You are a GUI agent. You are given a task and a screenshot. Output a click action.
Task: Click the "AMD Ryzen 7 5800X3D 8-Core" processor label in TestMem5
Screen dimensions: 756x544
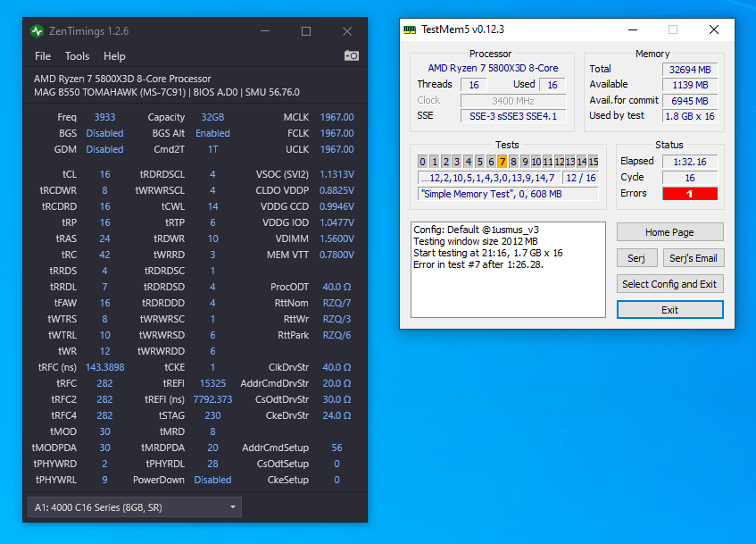(493, 68)
